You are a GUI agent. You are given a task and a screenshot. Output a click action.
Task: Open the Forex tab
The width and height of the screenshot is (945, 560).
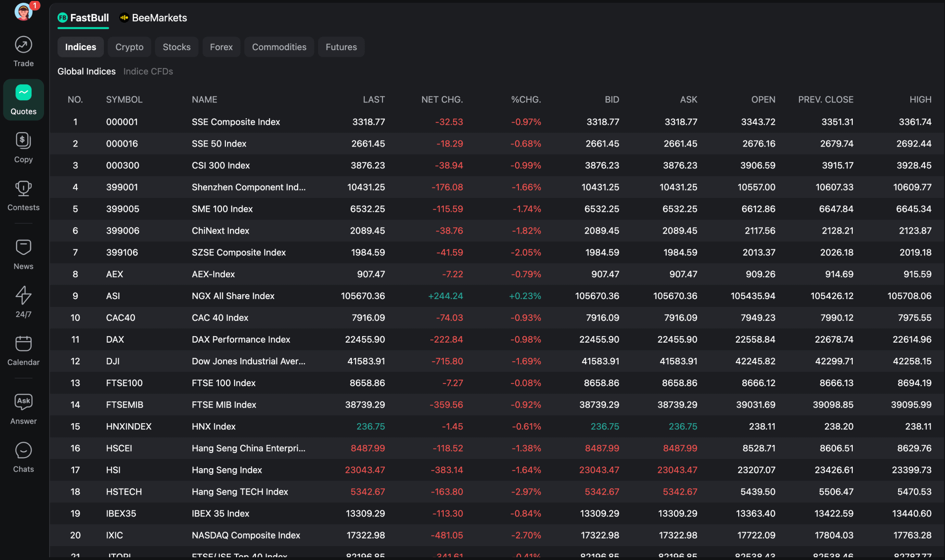[x=221, y=47]
